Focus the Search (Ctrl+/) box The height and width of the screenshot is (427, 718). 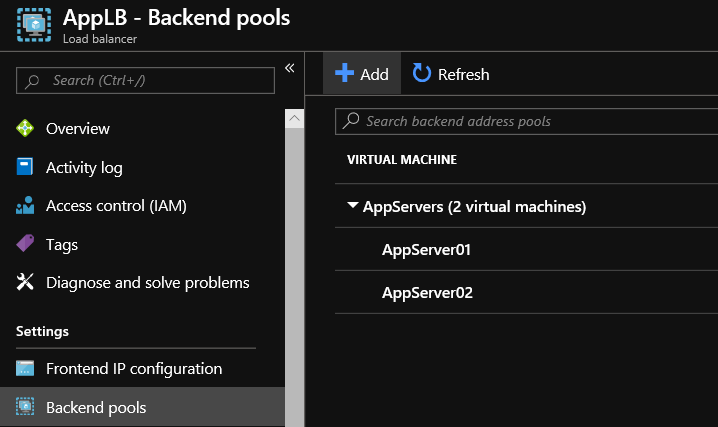click(145, 81)
